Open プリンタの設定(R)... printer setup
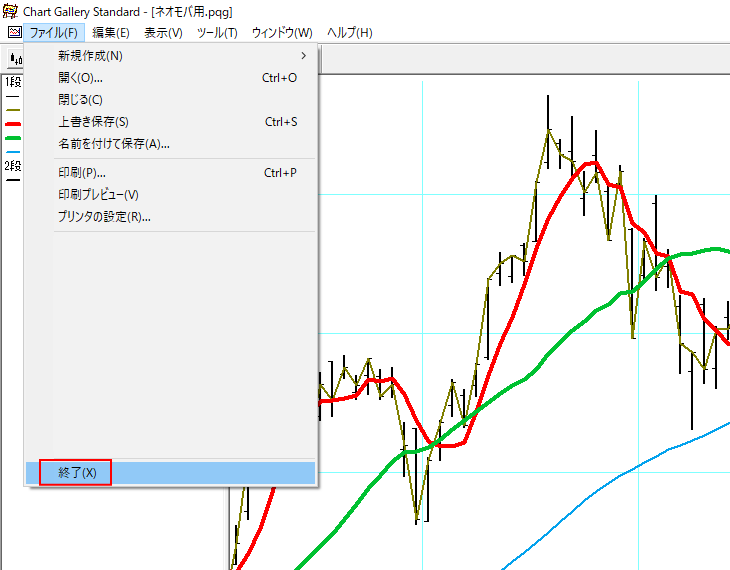 (x=104, y=217)
